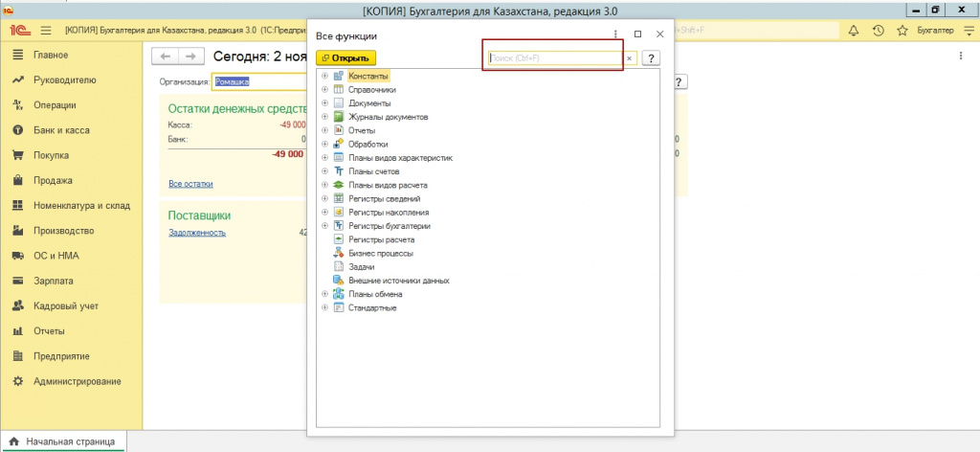
Task: Open the main hamburger menu beside 1C logo
Action: (x=46, y=30)
